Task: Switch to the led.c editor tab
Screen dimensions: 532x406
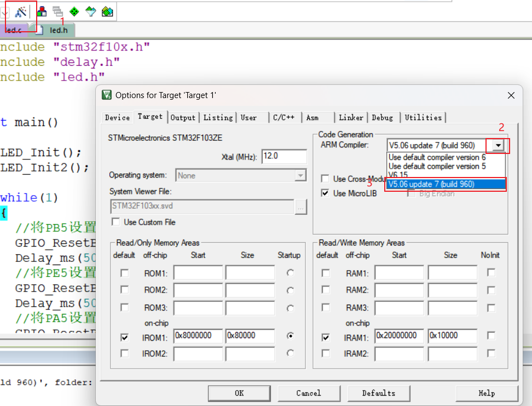Action: tap(13, 30)
